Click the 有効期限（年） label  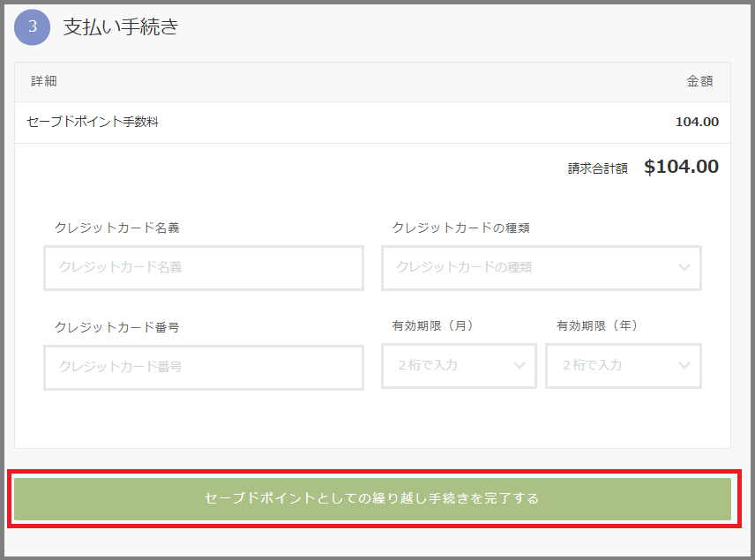click(x=597, y=325)
